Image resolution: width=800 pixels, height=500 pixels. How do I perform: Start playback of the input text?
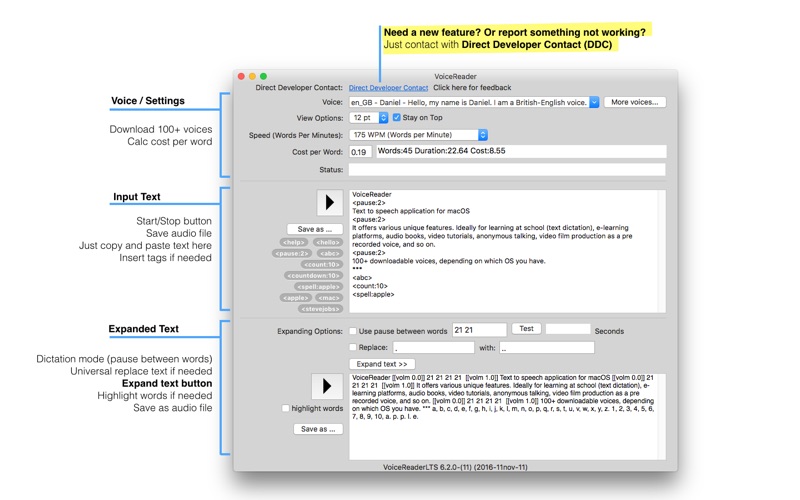coord(329,203)
